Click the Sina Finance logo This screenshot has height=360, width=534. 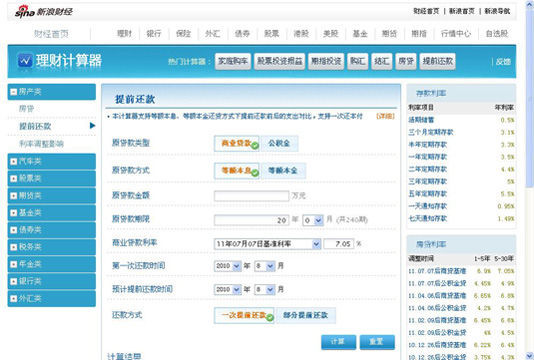(43, 11)
